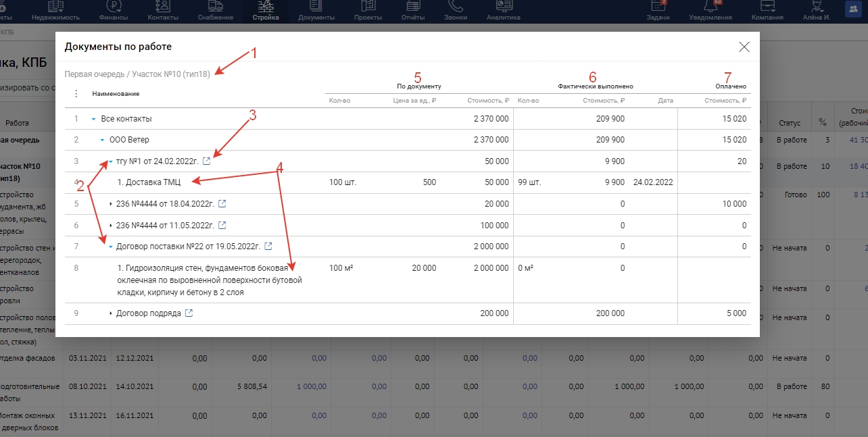868x437 pixels.
Task: Open link icon for 236 №4444 от 11.05.2022г.
Action: [222, 225]
